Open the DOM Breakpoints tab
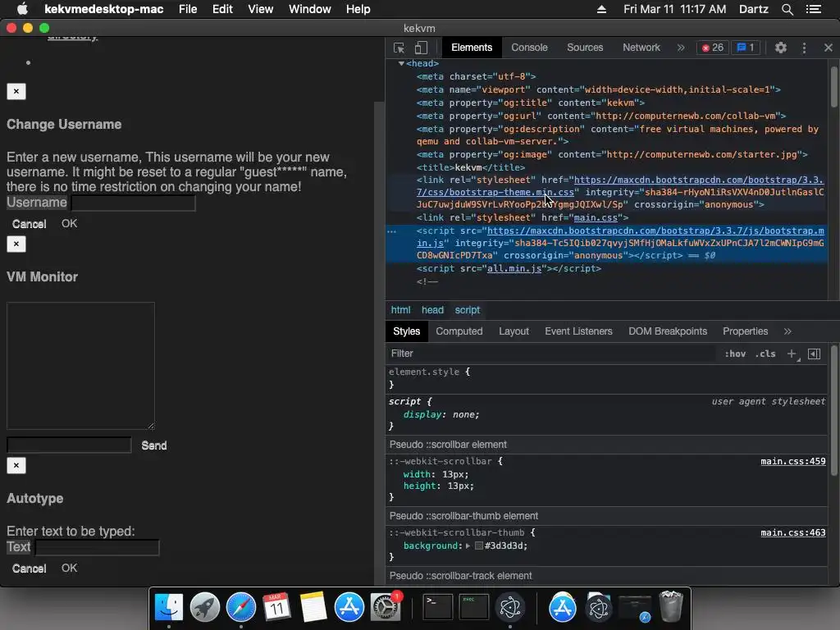The height and width of the screenshot is (630, 840). [x=668, y=331]
